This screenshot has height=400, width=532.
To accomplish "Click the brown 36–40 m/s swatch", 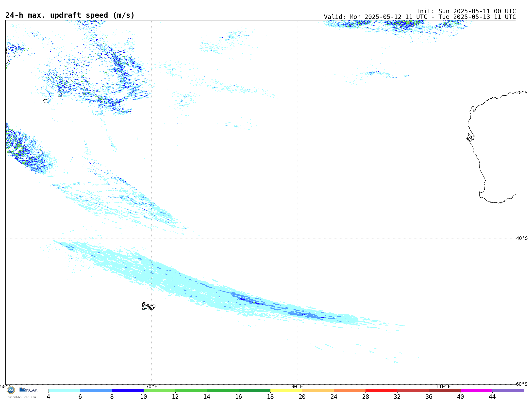I will click(x=445, y=391).
